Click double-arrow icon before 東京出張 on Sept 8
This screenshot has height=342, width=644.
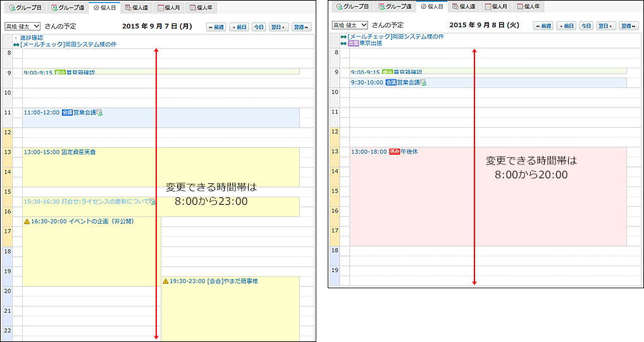coord(344,44)
